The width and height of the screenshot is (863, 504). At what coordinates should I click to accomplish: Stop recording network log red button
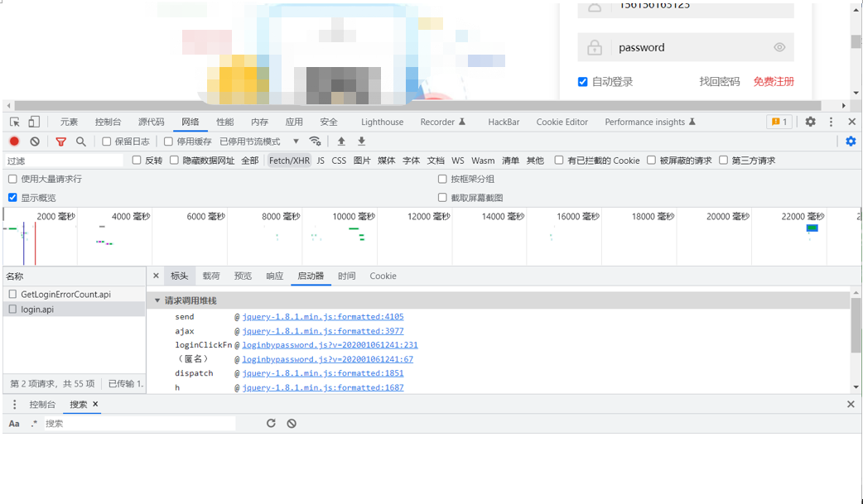click(14, 142)
